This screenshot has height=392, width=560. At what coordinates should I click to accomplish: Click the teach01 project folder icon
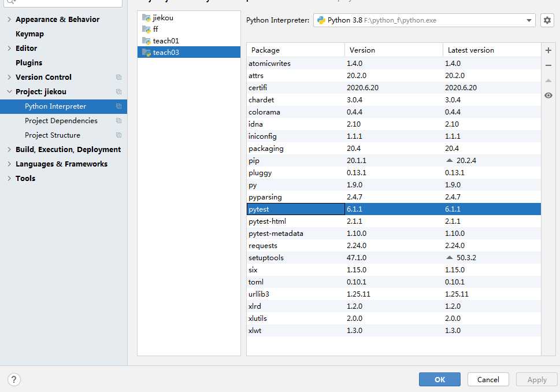tap(146, 40)
